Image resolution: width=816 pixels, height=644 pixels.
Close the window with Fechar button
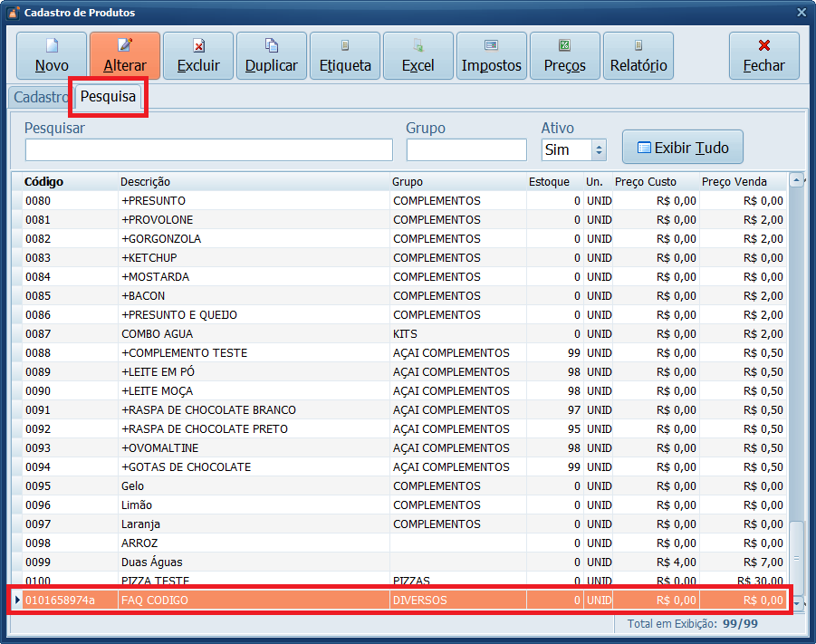(x=763, y=55)
